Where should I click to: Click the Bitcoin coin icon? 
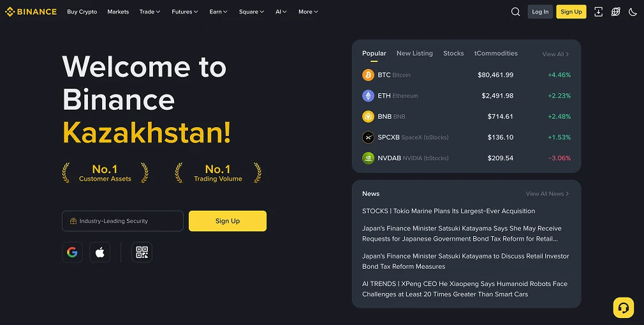368,75
